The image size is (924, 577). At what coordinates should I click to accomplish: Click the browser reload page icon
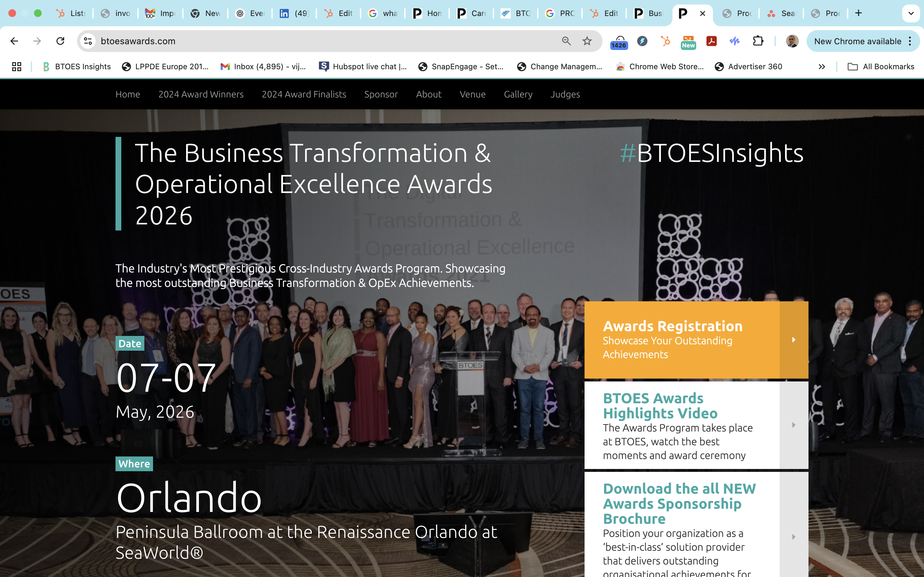point(60,41)
